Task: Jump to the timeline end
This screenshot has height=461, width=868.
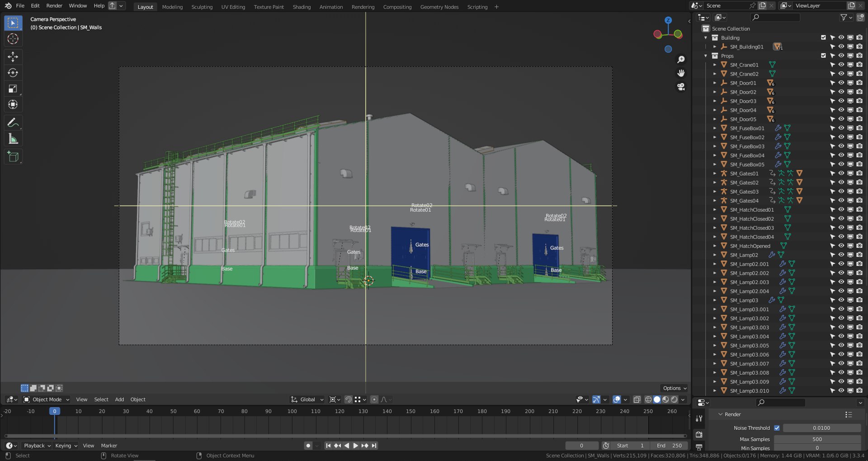Action: [374, 446]
